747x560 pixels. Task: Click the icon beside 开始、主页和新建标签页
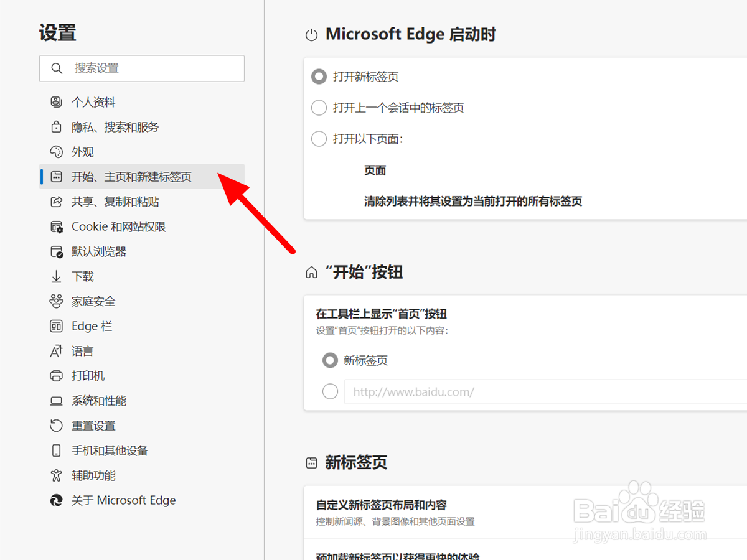[57, 177]
